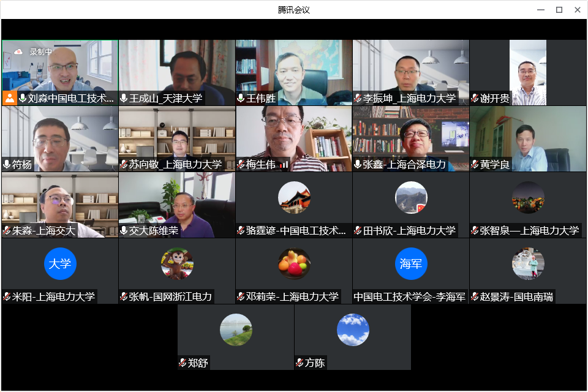Viewport: 588px width, 392px height.
Task: Click the blue 大学 avatar of 米阳
Action: (x=60, y=264)
